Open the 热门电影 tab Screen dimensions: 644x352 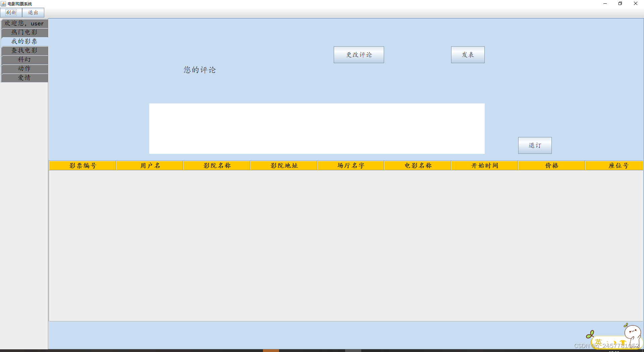[x=24, y=32]
